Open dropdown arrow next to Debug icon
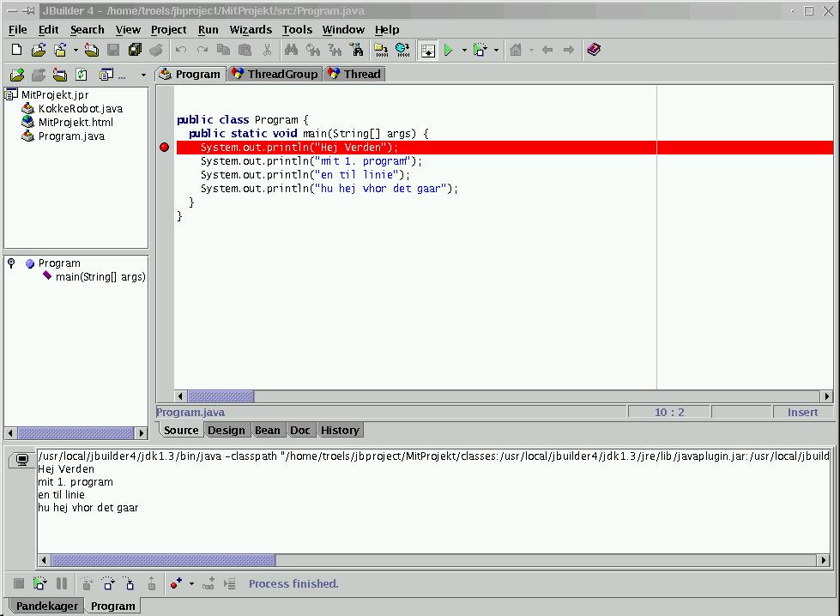Screen dimensions: 840x616 [496, 51]
